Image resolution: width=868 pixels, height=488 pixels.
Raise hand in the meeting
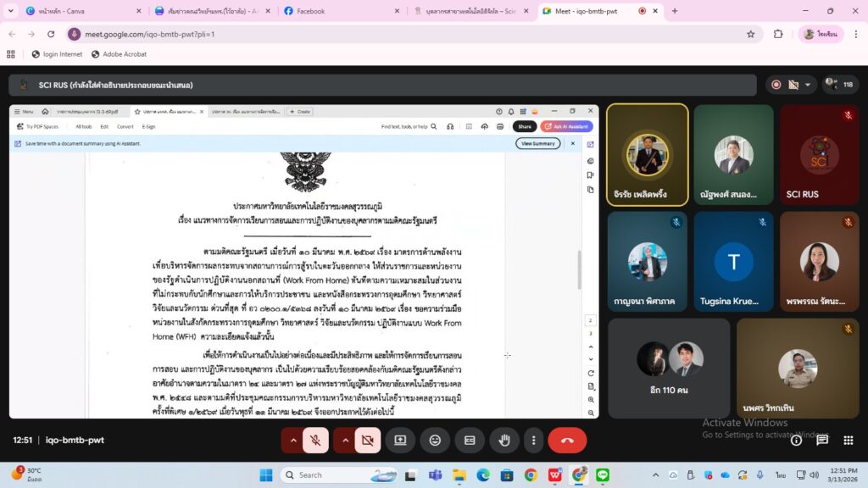504,441
